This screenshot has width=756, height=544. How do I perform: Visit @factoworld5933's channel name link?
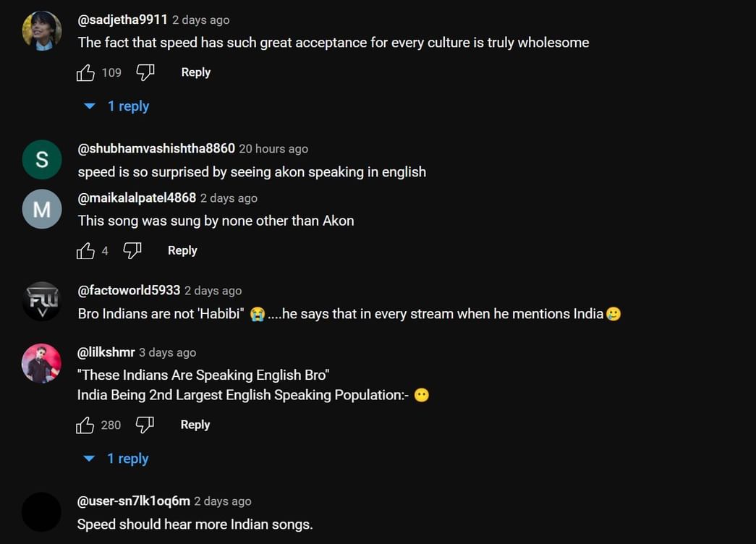click(129, 290)
